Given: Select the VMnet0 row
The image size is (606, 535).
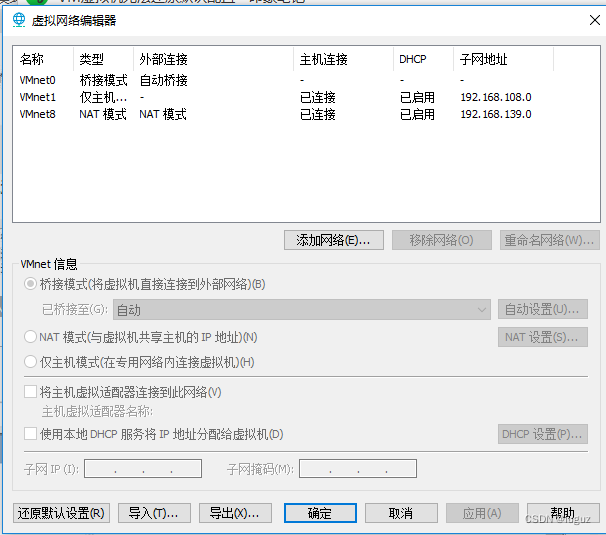Looking at the screenshot, I should click(x=306, y=80).
